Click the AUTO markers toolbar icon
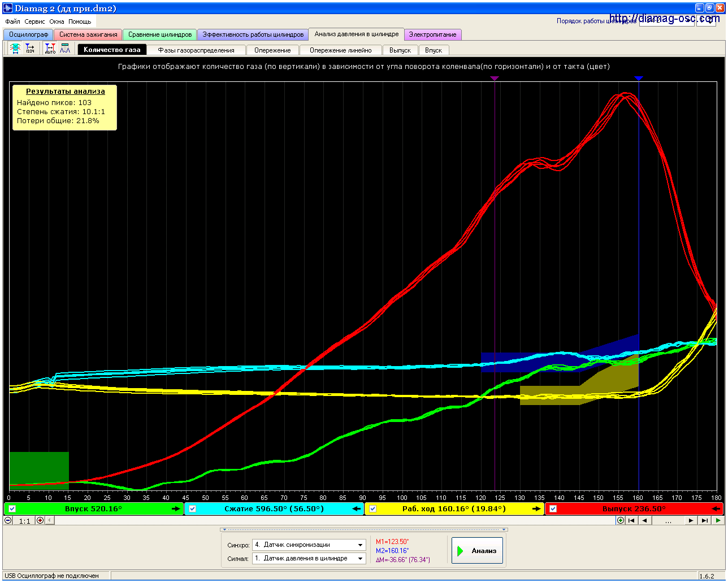 click(x=50, y=49)
